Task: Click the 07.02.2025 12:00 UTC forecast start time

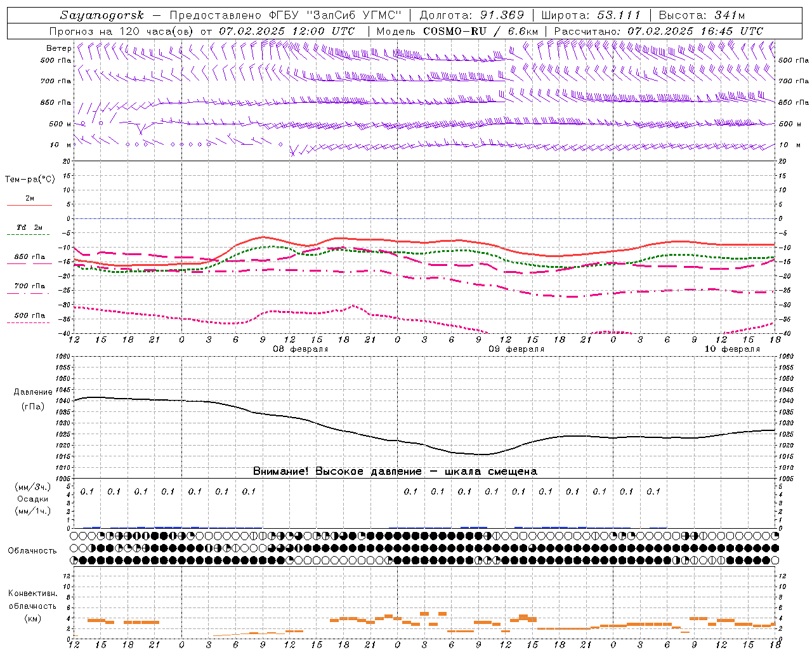Action: (287, 31)
